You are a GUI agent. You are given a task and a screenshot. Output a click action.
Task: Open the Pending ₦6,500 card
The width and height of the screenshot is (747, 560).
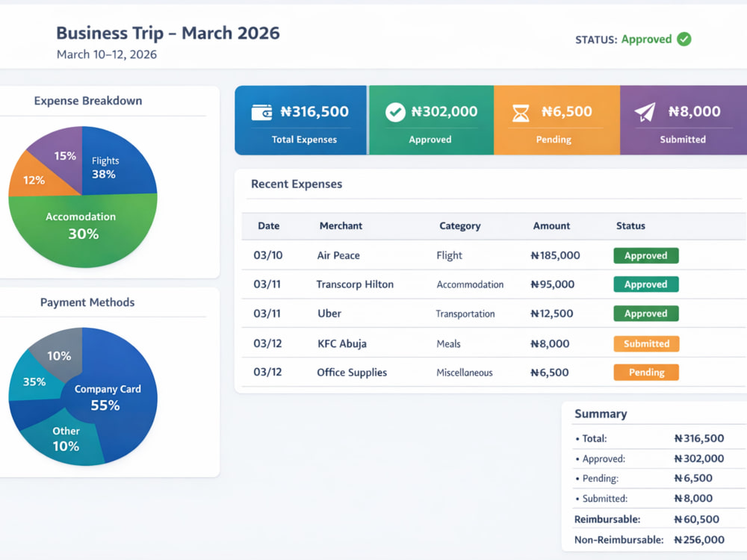(557, 120)
